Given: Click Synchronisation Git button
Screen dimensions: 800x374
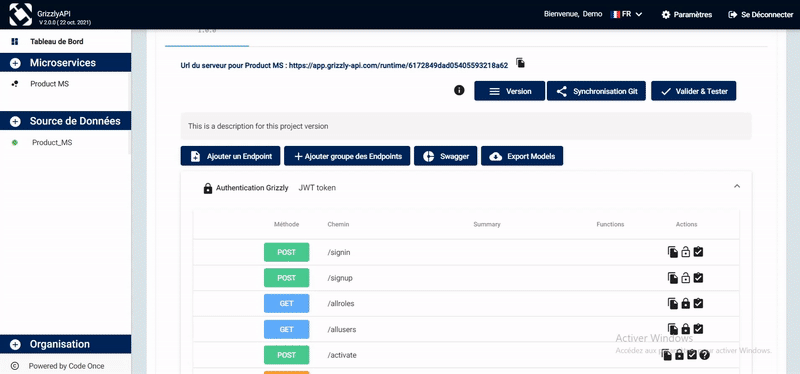Looking at the screenshot, I should pyautogui.click(x=596, y=91).
